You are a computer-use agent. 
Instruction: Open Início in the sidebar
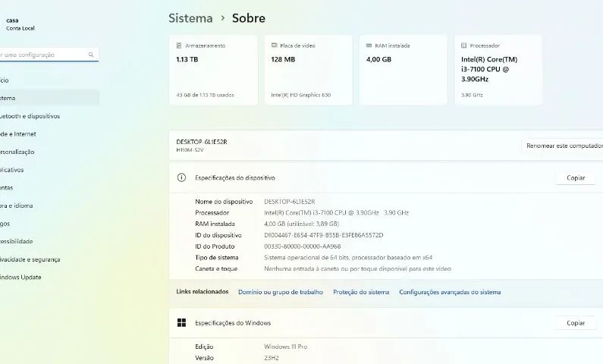(x=49, y=80)
